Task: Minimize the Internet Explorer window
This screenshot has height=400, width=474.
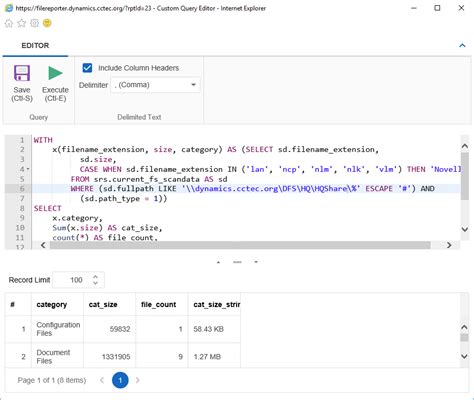Action: tap(414, 8)
